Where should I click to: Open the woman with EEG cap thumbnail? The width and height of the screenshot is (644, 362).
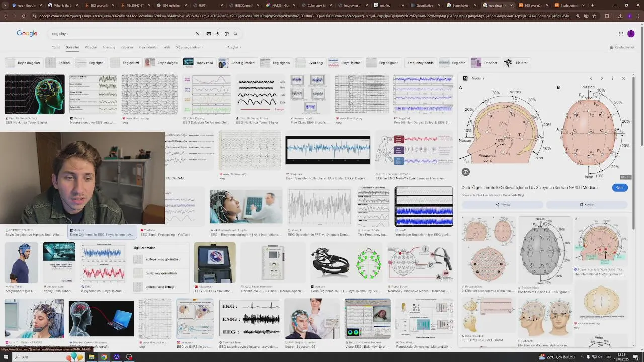click(35, 319)
